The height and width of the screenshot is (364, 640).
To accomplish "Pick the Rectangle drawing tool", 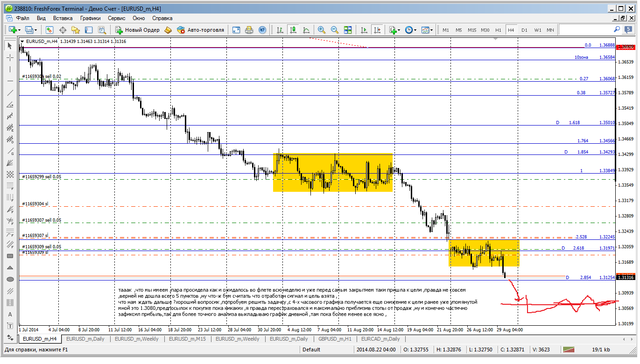I will (x=10, y=256).
